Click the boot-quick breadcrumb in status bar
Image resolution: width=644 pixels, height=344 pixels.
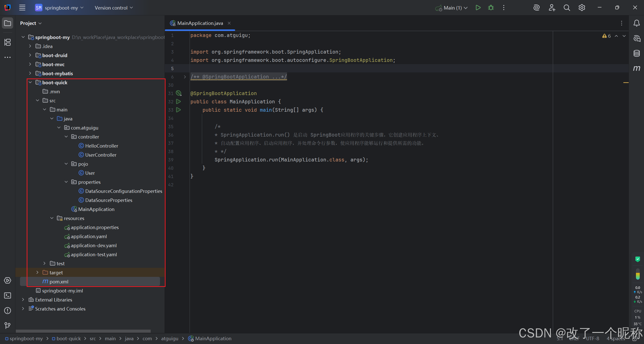pos(68,339)
